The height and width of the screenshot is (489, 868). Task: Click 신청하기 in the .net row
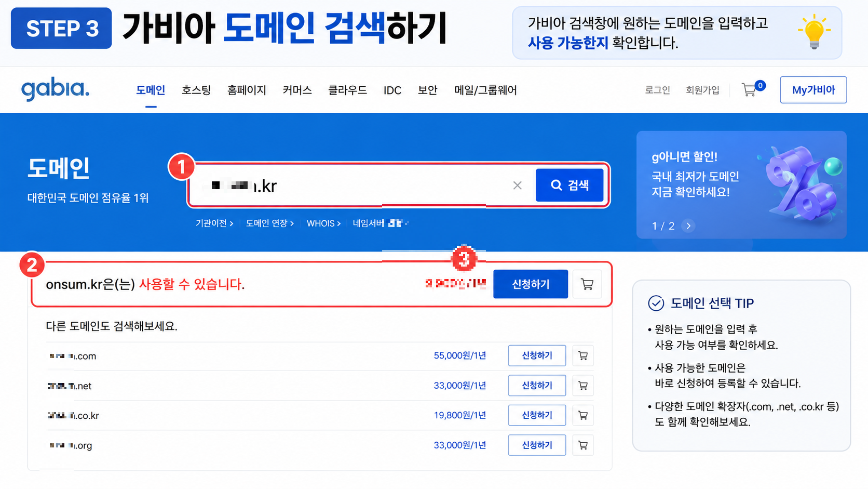(537, 386)
